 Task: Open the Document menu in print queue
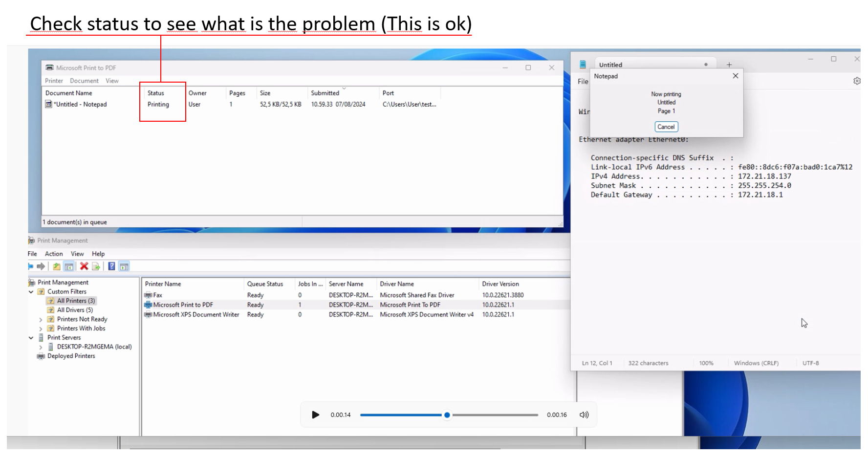pyautogui.click(x=84, y=81)
